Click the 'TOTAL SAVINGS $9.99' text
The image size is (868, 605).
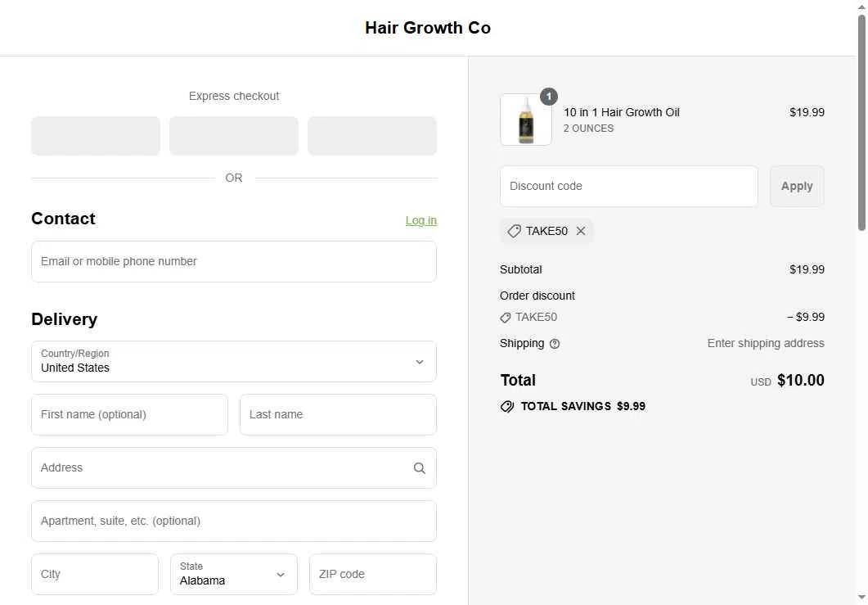[583, 407]
